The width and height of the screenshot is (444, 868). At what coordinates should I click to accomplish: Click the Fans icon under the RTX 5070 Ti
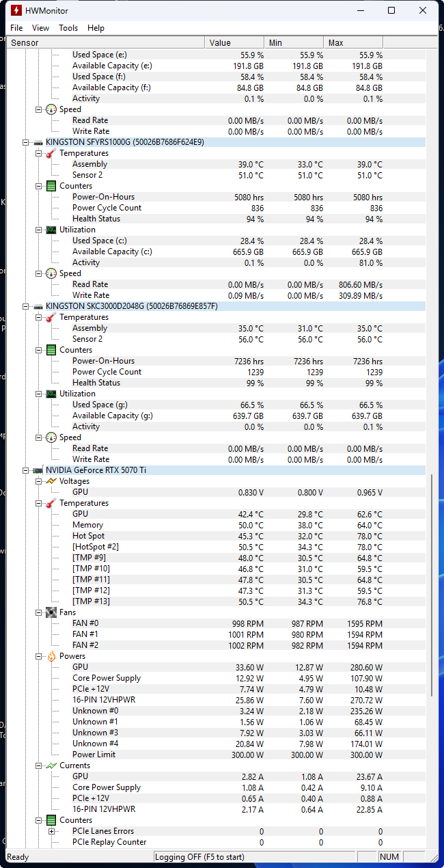[51, 612]
